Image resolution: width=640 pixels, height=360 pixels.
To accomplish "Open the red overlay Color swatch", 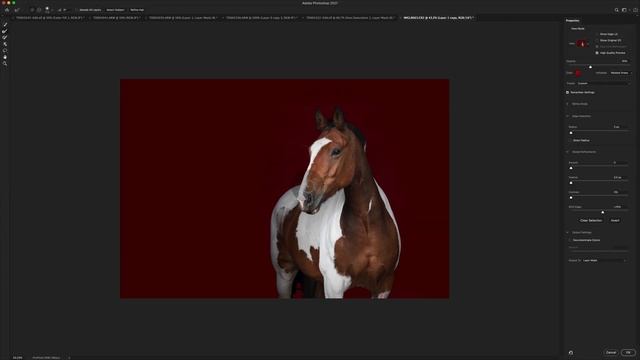I will point(578,73).
